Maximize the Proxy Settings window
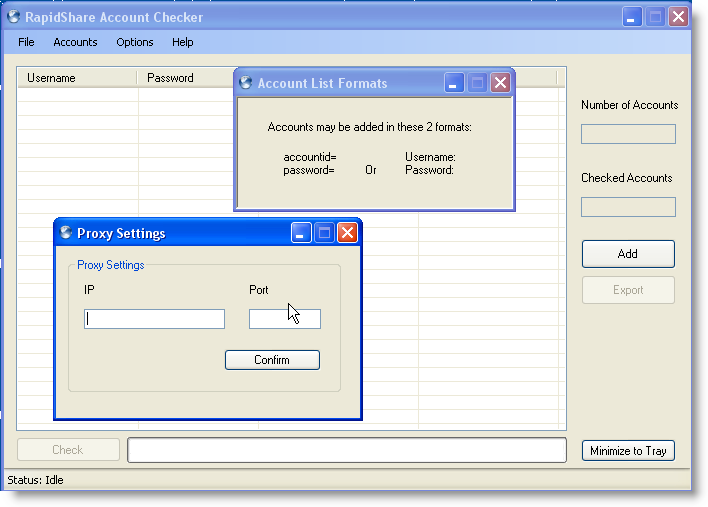The width and height of the screenshot is (708, 507). 324,233
